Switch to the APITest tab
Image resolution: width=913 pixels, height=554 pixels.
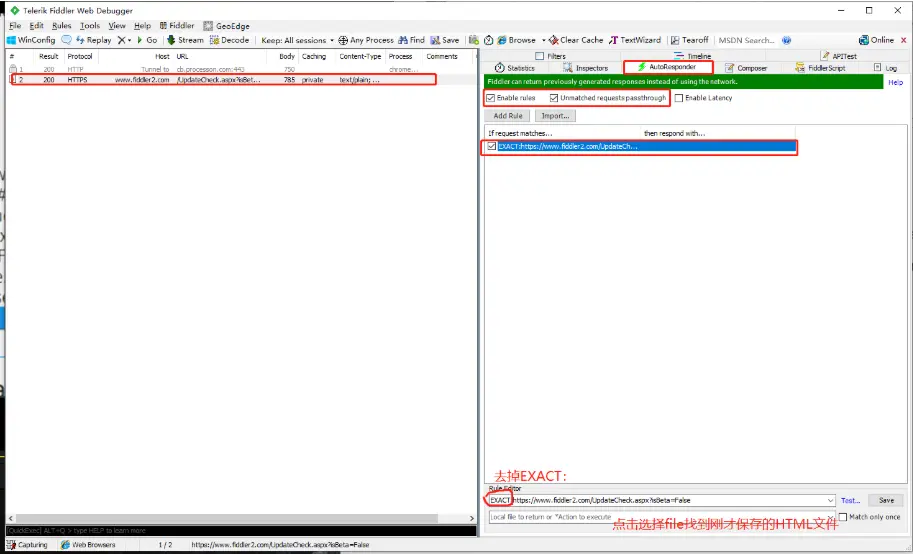(x=839, y=56)
